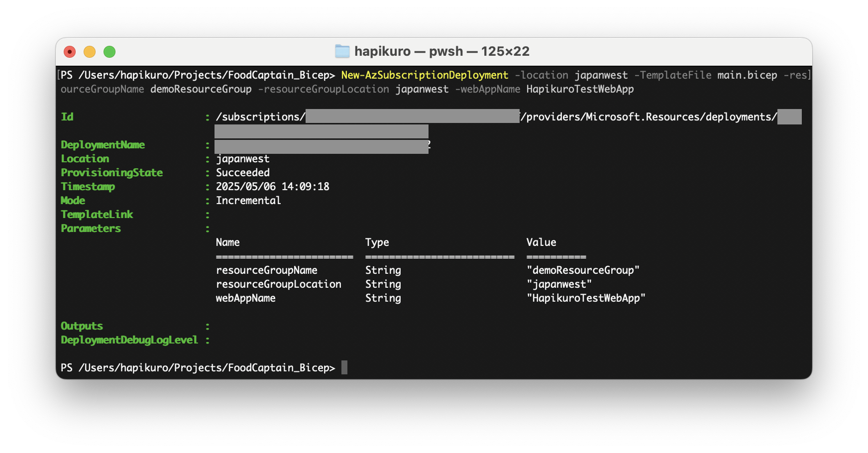This screenshot has width=868, height=453.
Task: Click the red close window button
Action: [x=70, y=52]
